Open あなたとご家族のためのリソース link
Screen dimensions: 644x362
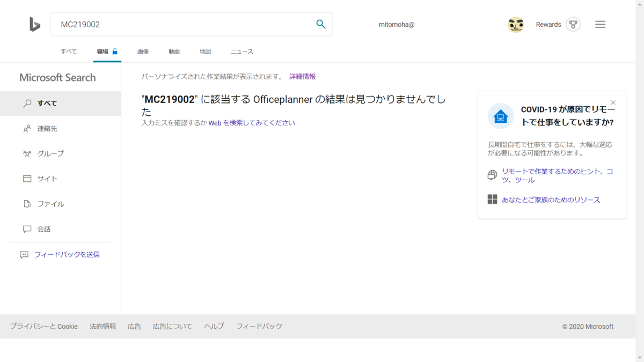[551, 200]
